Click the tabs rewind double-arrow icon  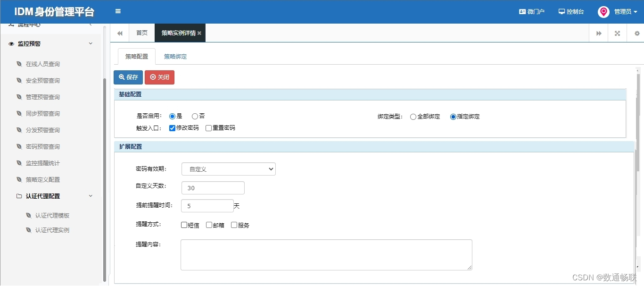click(x=120, y=33)
